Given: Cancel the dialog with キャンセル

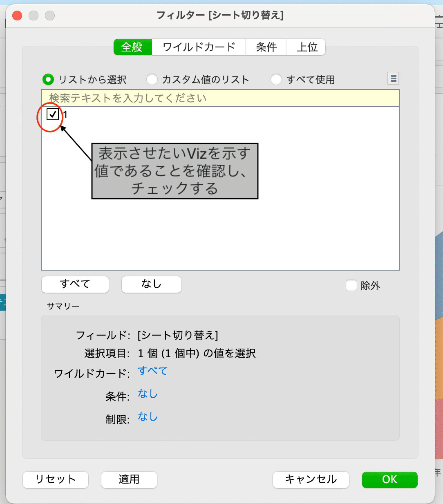Looking at the screenshot, I should coord(311,479).
